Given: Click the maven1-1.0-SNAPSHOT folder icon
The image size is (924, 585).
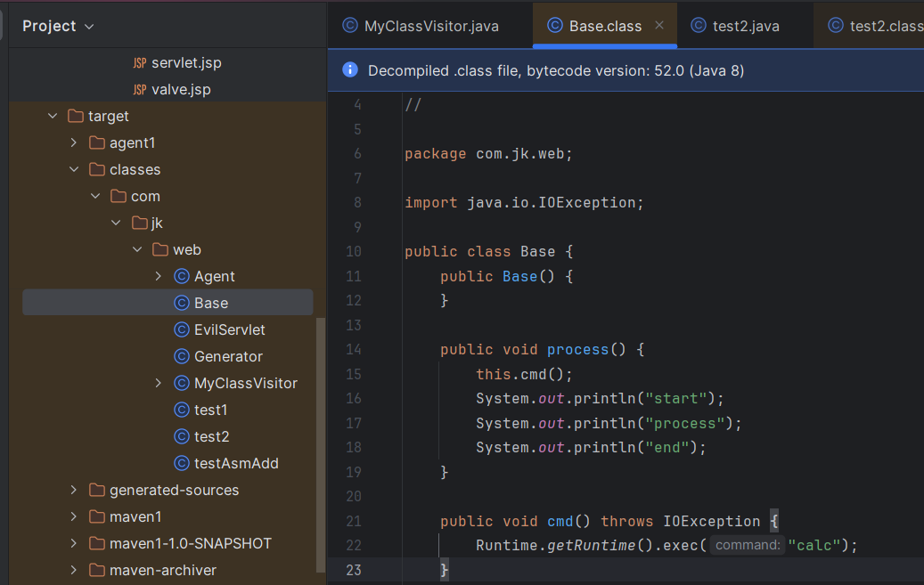Looking at the screenshot, I should point(96,543).
